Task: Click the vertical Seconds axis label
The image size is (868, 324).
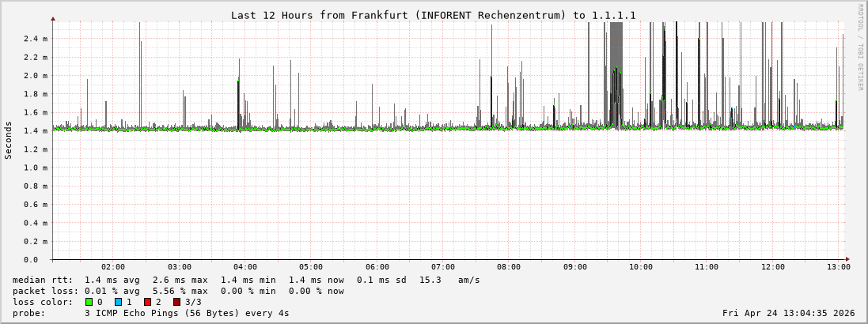Action: [x=9, y=140]
